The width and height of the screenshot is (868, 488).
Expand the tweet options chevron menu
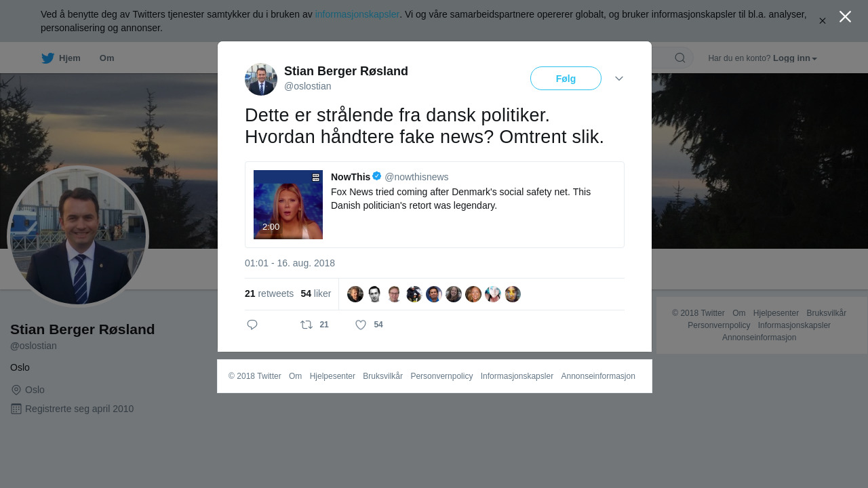[619, 79]
